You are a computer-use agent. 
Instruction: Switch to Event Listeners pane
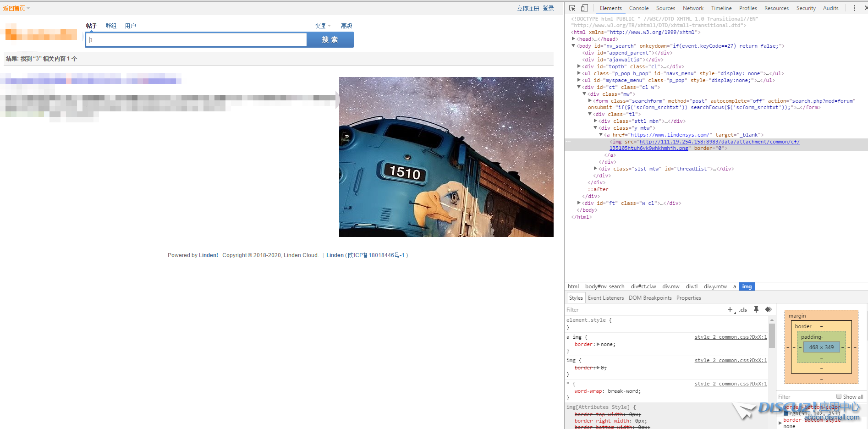pyautogui.click(x=606, y=298)
